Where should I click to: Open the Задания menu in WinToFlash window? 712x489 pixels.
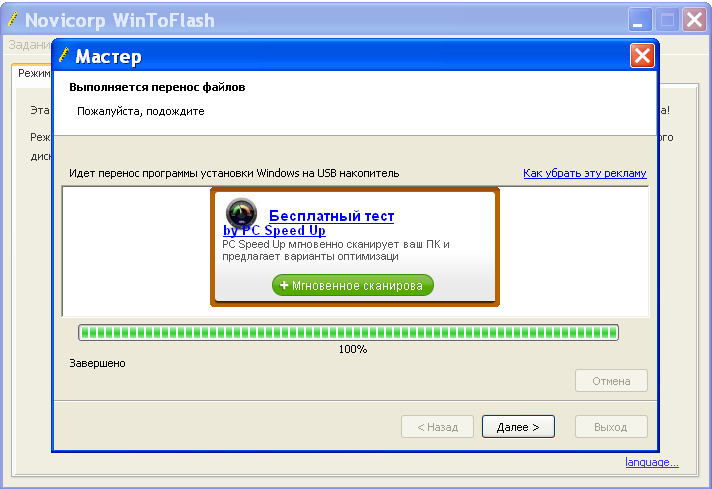(30, 44)
